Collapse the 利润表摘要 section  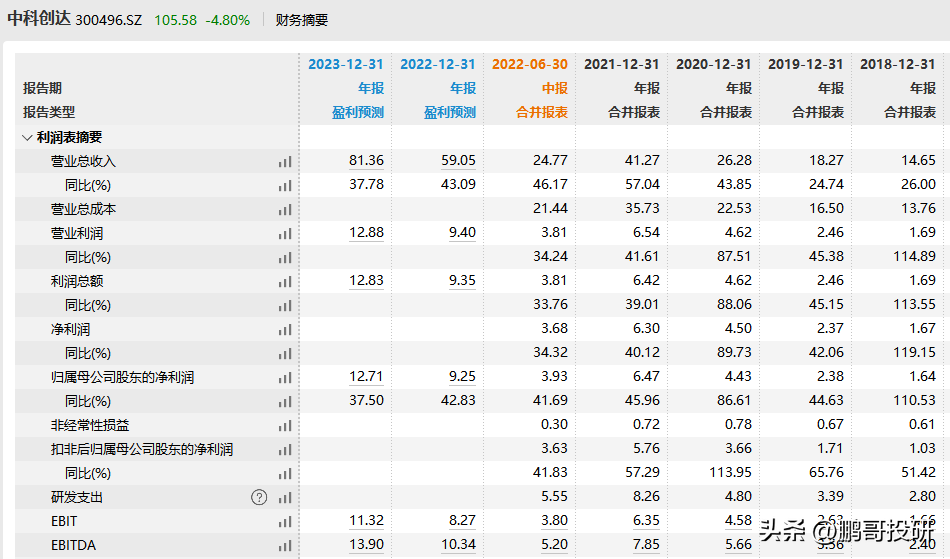click(27, 137)
